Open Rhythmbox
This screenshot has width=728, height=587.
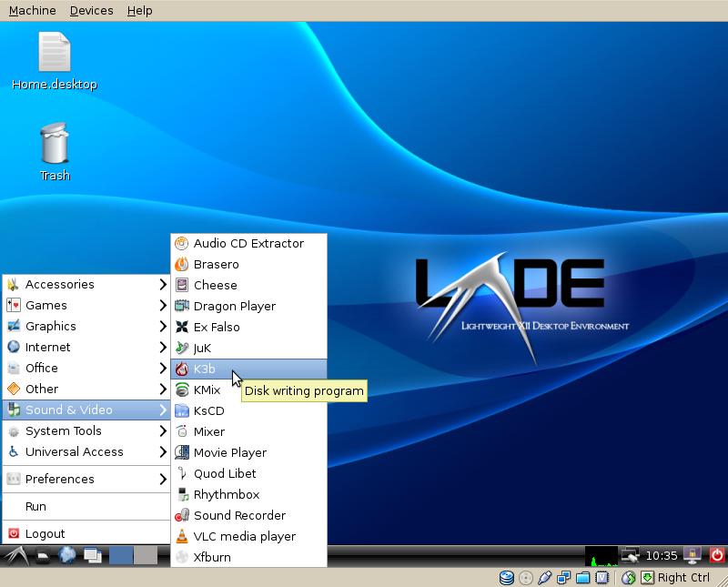click(248, 494)
